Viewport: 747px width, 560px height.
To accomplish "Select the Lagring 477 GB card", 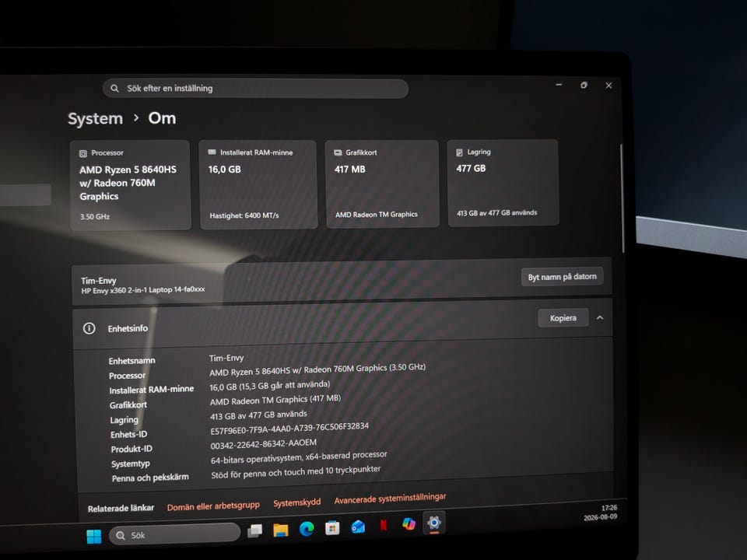I will pyautogui.click(x=503, y=183).
